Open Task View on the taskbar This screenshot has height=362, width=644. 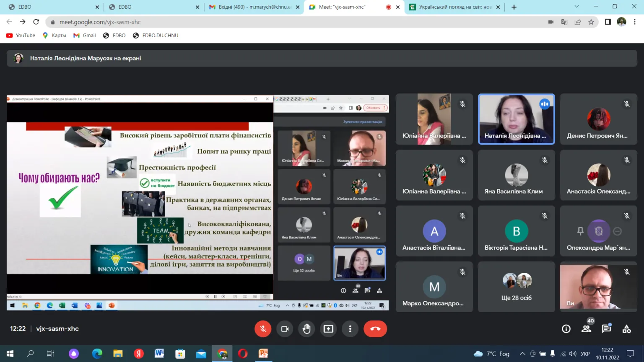coord(50,354)
